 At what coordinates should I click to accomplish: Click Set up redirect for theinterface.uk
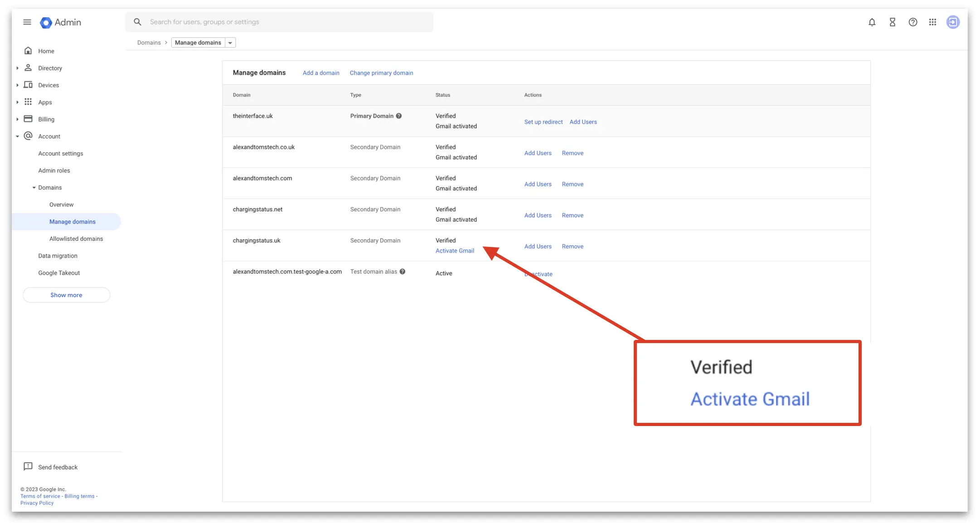coord(543,122)
